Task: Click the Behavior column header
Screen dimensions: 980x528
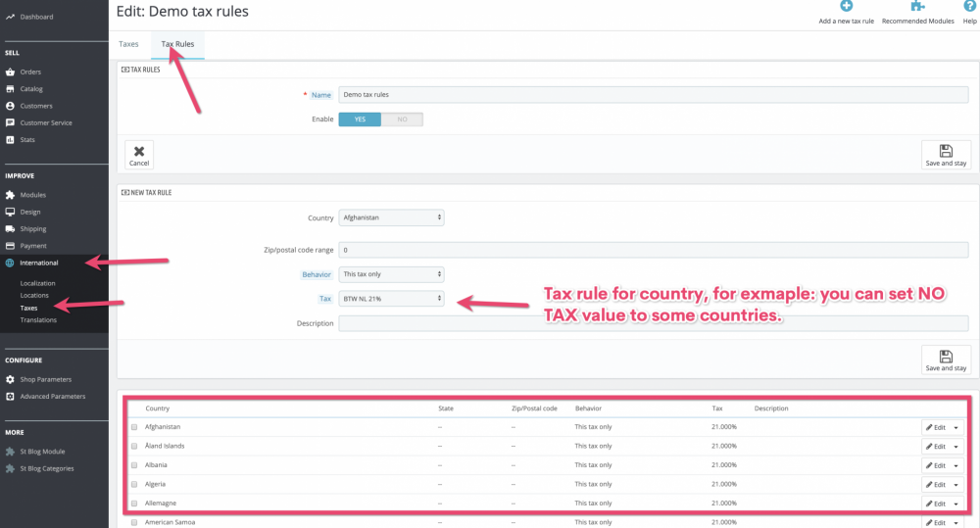Action: point(588,408)
